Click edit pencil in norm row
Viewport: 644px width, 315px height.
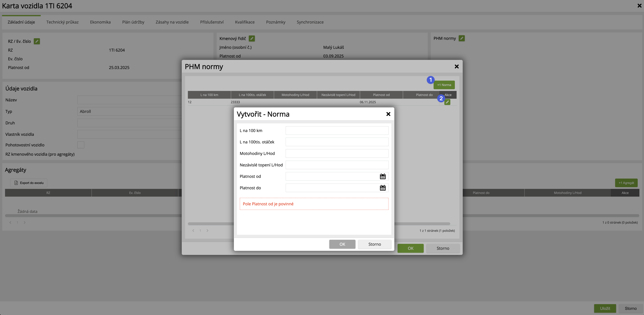[447, 102]
